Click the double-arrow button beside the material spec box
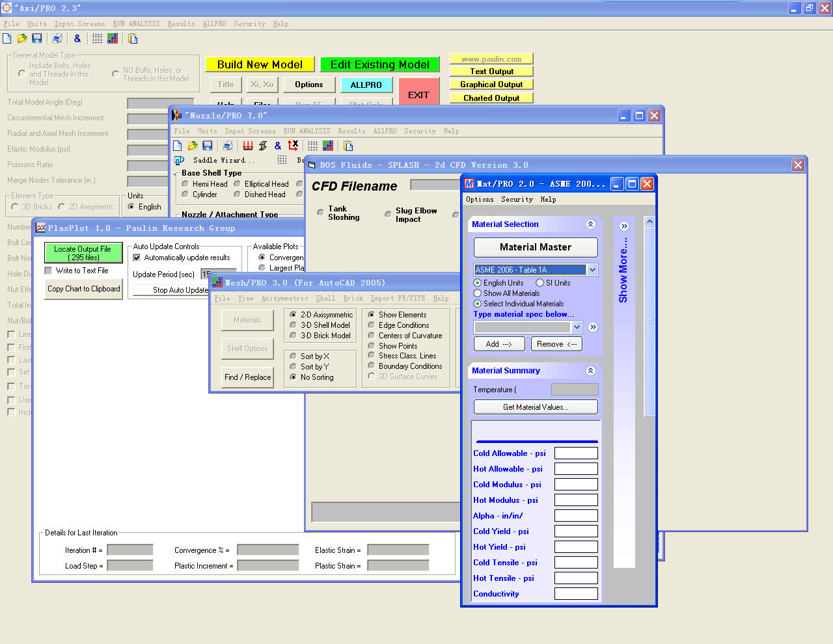 tap(593, 327)
